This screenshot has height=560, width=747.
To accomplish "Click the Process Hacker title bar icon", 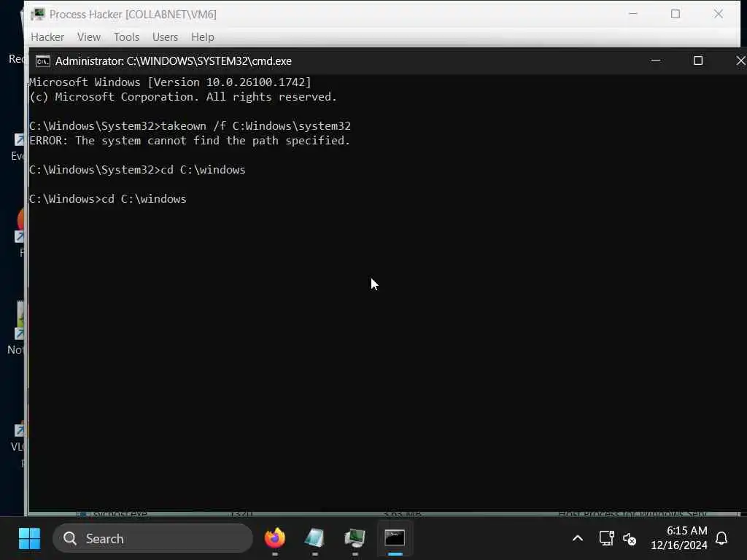I will 38,15.
